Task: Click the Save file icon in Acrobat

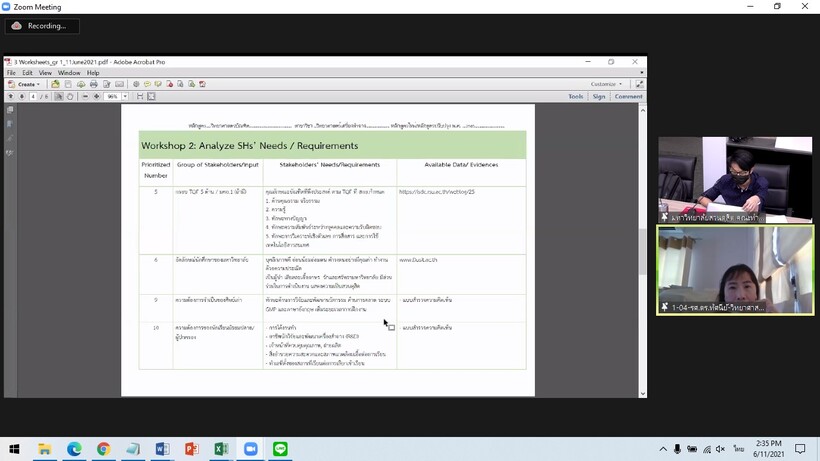Action: (x=68, y=84)
